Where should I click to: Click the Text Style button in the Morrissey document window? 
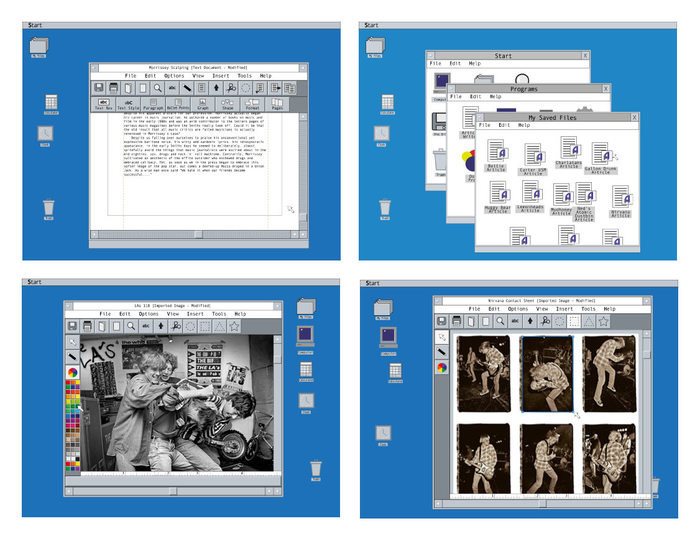tap(128, 104)
